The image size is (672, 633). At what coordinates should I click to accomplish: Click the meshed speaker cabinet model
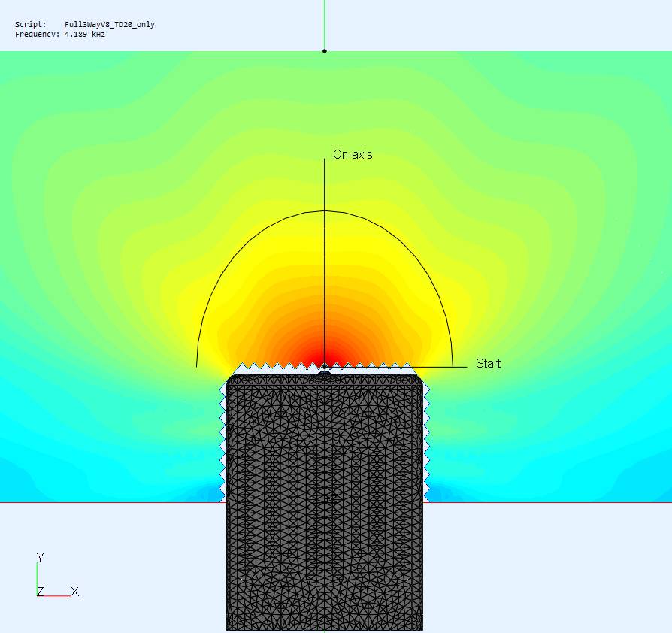point(325,501)
